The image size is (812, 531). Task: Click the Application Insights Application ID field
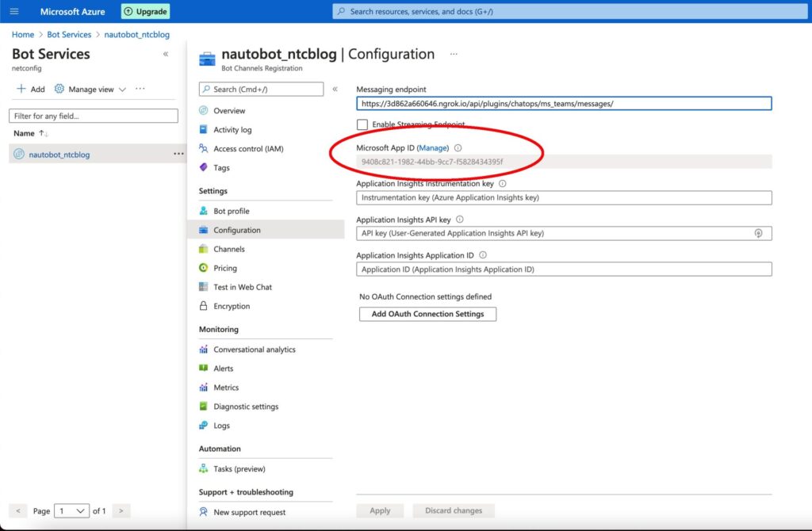[564, 269]
